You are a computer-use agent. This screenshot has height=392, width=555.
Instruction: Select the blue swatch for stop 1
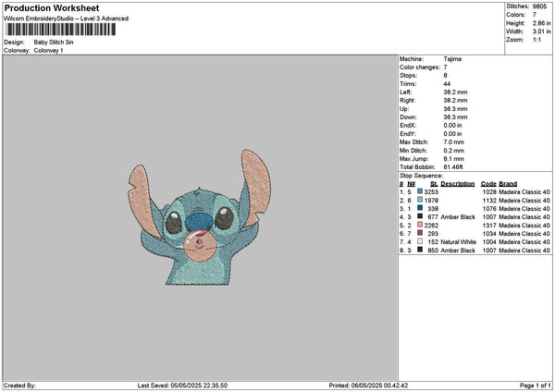point(422,190)
